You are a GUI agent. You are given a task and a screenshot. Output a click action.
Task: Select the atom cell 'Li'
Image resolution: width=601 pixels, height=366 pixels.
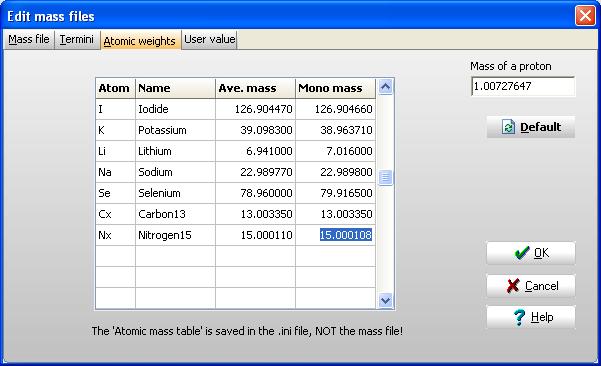[115, 151]
